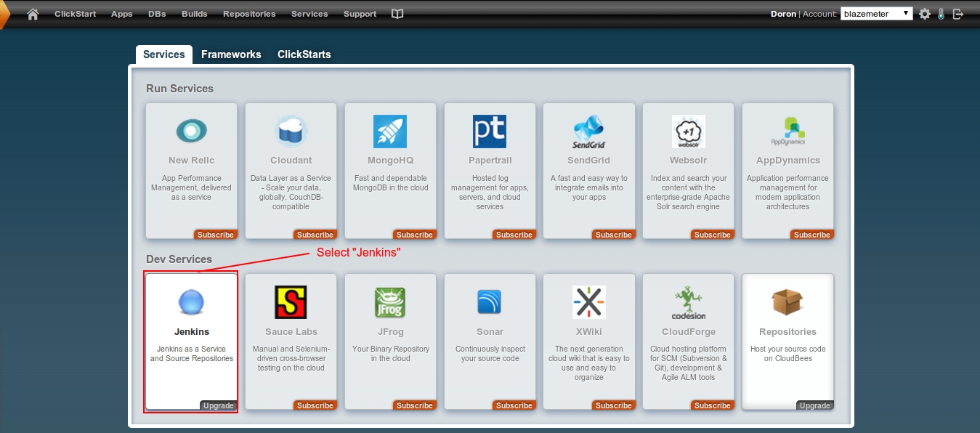Open the Services menu in top bar
980x433 pixels.
coord(309,14)
